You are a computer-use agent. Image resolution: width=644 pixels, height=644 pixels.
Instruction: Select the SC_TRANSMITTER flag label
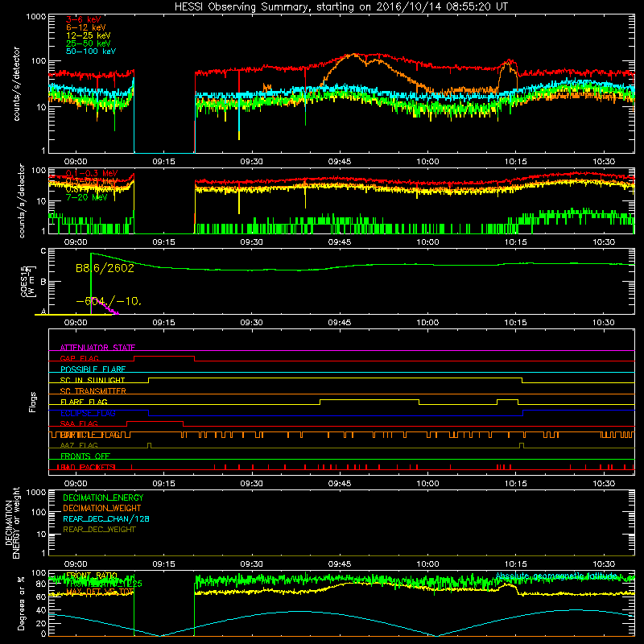click(x=93, y=391)
